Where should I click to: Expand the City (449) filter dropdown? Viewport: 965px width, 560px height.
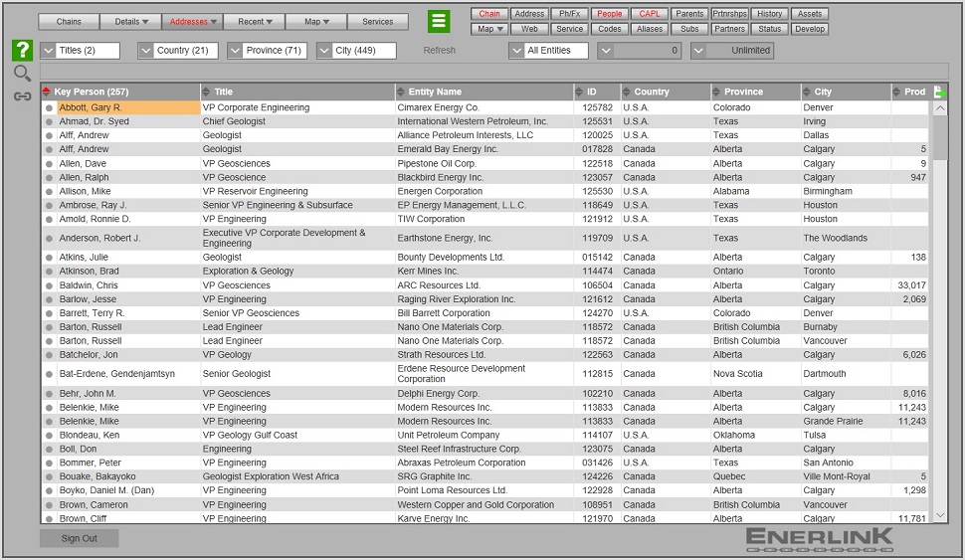(323, 51)
